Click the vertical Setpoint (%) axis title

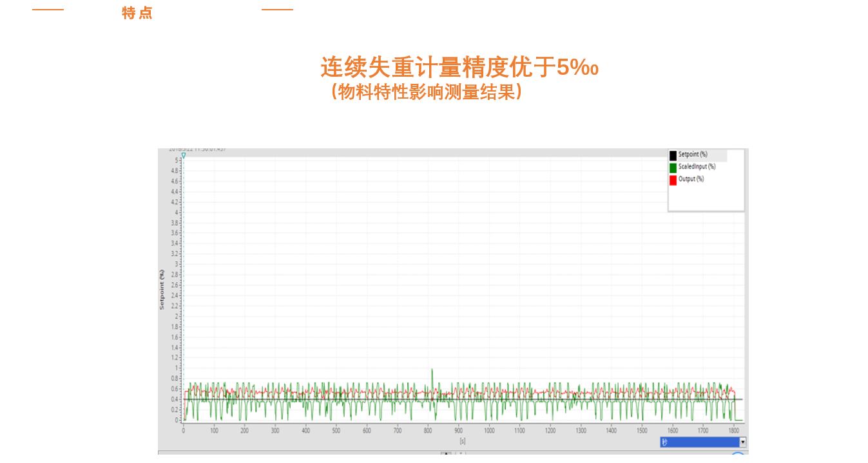click(x=162, y=290)
